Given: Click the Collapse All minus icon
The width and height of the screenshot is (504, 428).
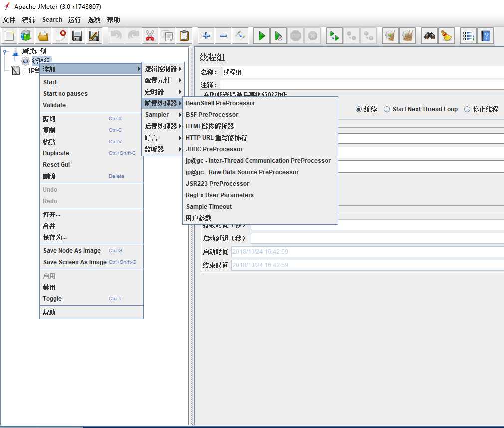Looking at the screenshot, I should pyautogui.click(x=223, y=36).
